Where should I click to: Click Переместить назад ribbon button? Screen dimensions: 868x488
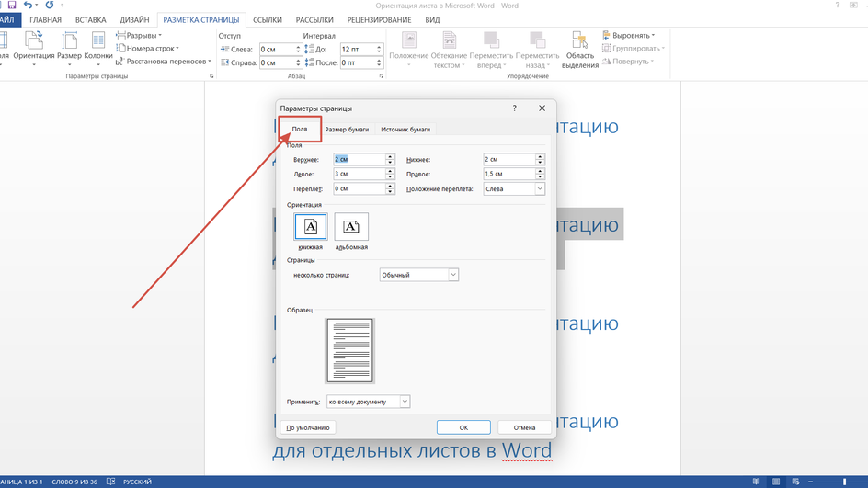point(537,50)
